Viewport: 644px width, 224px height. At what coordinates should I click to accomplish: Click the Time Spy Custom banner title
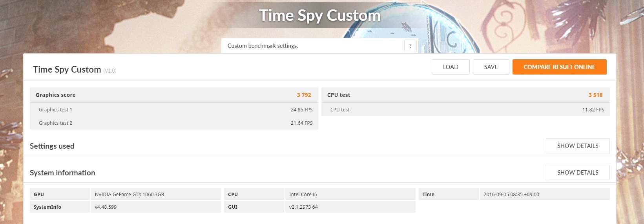tap(320, 16)
